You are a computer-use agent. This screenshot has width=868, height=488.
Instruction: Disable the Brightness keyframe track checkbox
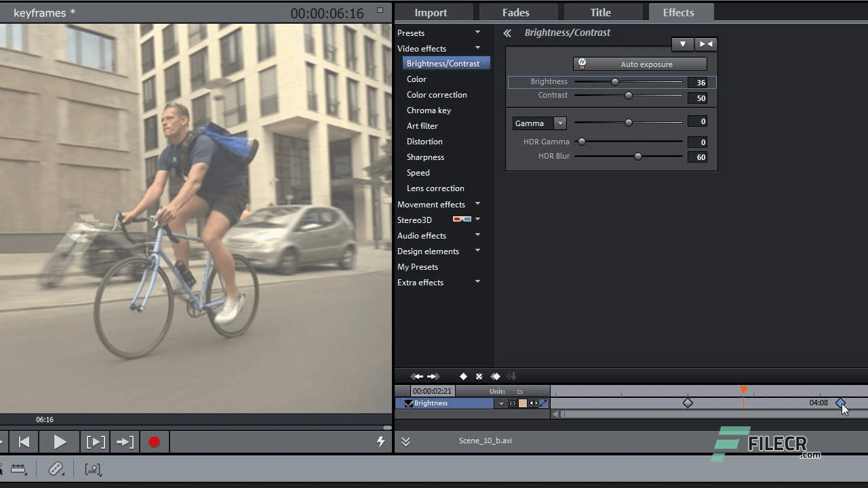tap(409, 403)
